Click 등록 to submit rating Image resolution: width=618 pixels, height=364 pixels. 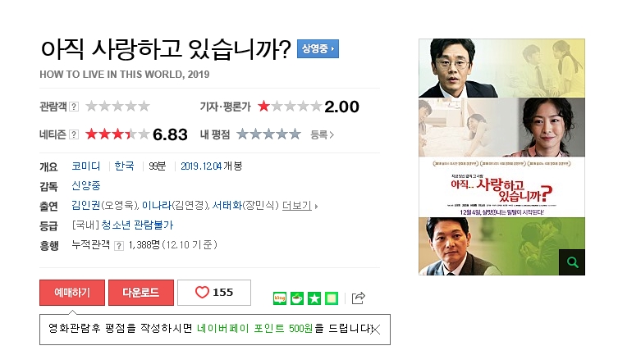click(x=322, y=134)
